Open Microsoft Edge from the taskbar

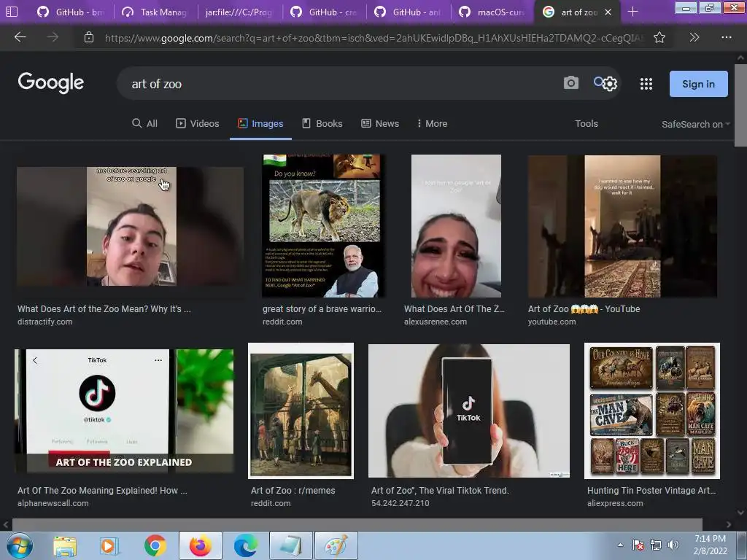coord(246,545)
